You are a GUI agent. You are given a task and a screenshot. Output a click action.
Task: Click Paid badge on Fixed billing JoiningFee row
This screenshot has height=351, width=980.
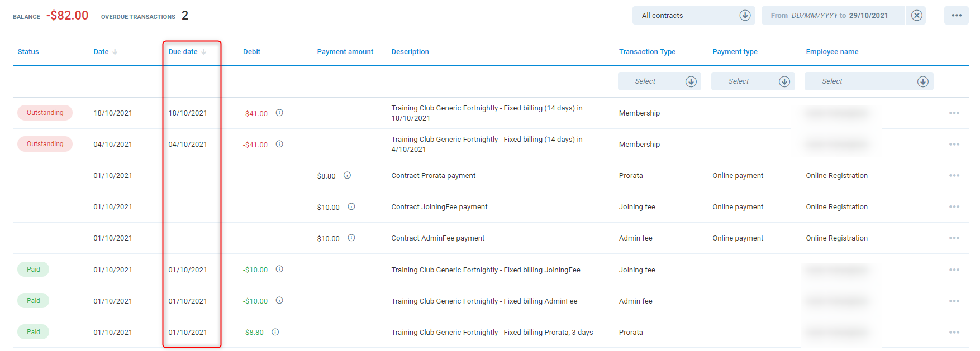click(x=33, y=270)
